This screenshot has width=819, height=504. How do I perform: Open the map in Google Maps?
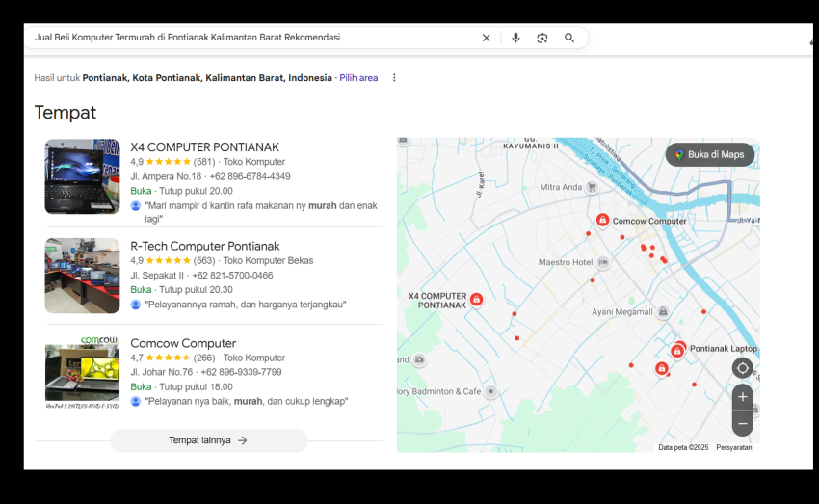click(x=709, y=154)
